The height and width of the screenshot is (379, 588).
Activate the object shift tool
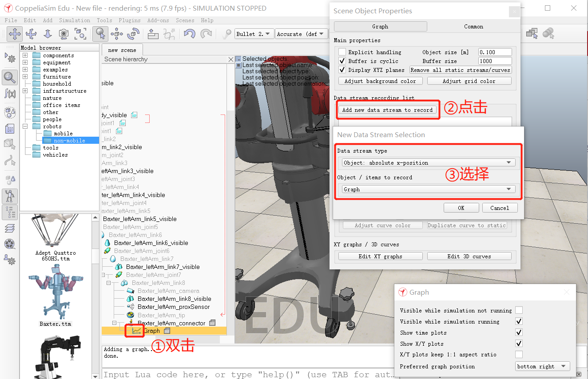116,34
